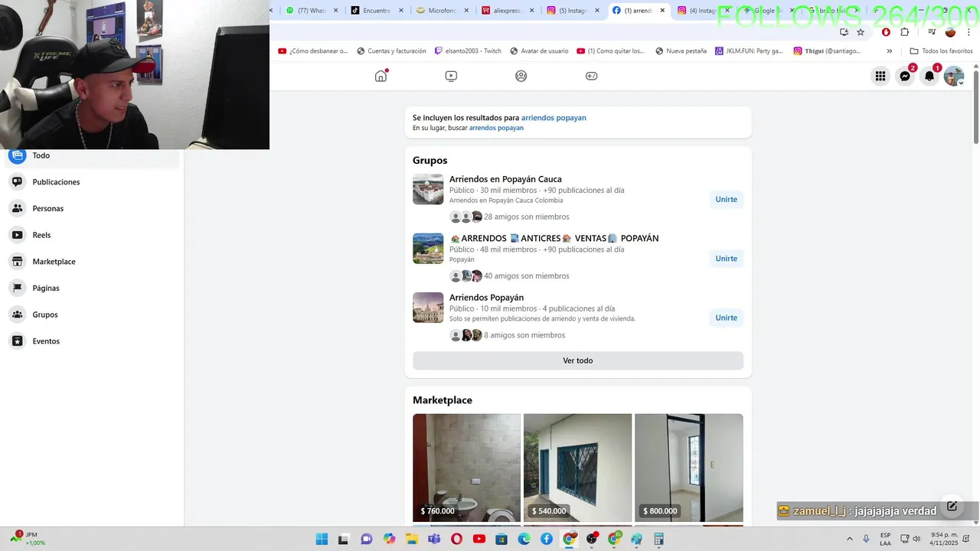This screenshot has width=980, height=551.
Task: Open JKLM.FUN Party game bookmark
Action: pos(750,51)
